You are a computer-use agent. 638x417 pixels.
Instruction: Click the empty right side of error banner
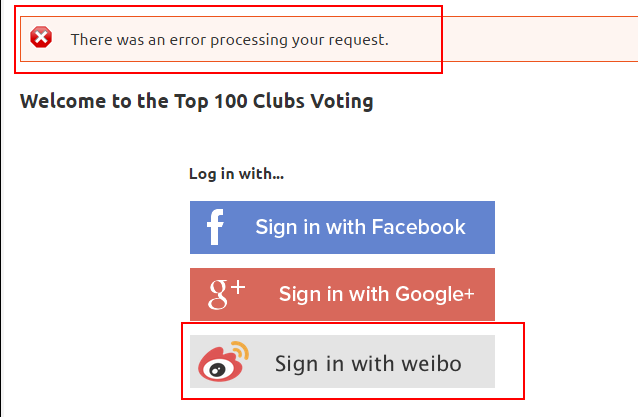point(540,40)
